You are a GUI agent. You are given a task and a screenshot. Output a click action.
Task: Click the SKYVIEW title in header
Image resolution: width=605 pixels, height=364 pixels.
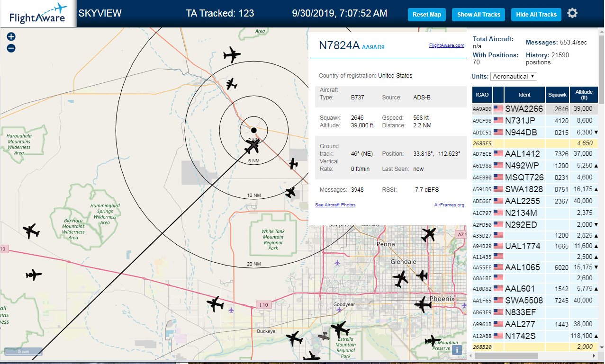100,13
